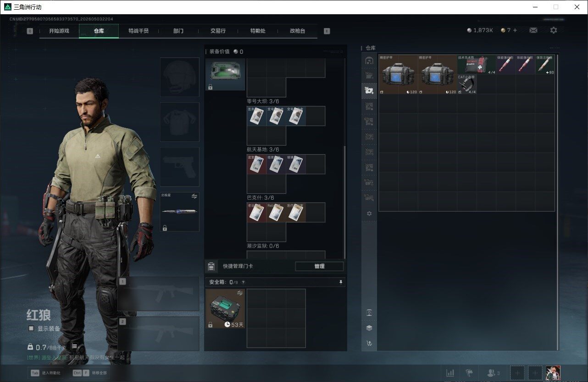Select the CAT止血带 item

467,84
